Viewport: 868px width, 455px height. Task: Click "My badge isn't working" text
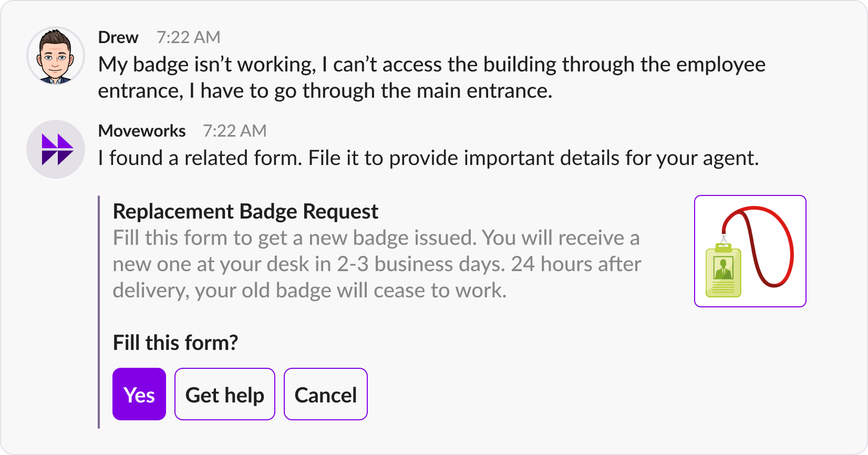point(206,65)
